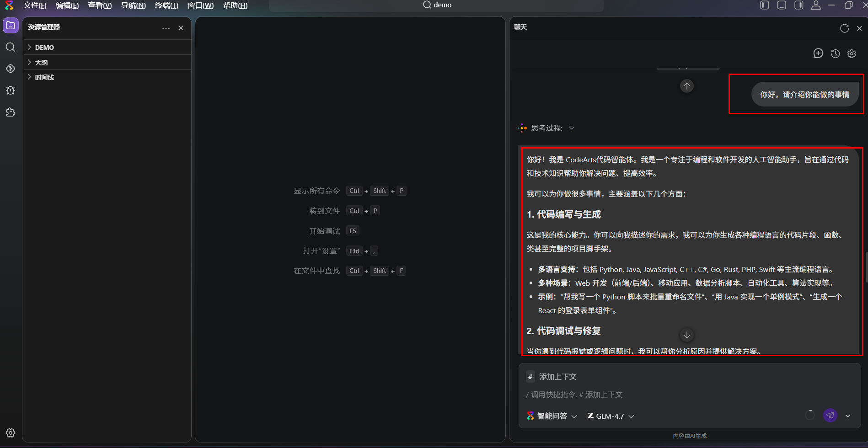Click the scroll-up arrow in the chat
The width and height of the screenshot is (868, 448).
(x=687, y=86)
